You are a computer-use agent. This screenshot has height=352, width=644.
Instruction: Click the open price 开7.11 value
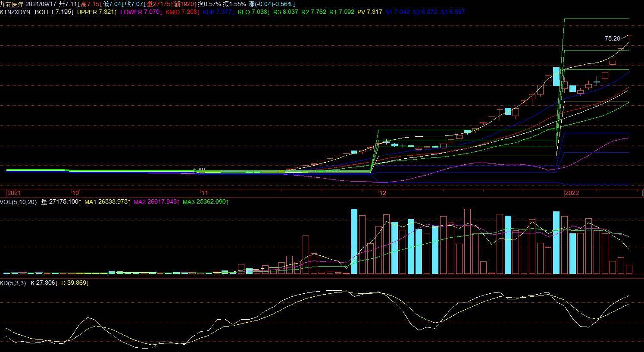pyautogui.click(x=69, y=4)
